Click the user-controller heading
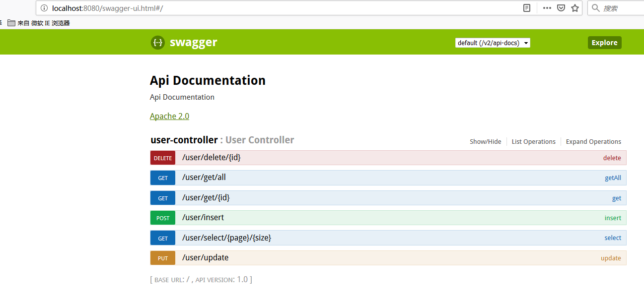 (x=184, y=140)
